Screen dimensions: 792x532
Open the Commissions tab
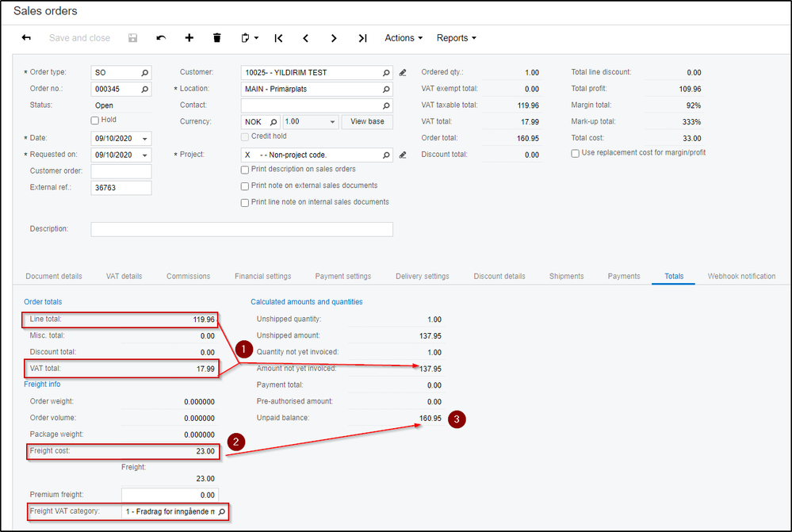click(188, 277)
